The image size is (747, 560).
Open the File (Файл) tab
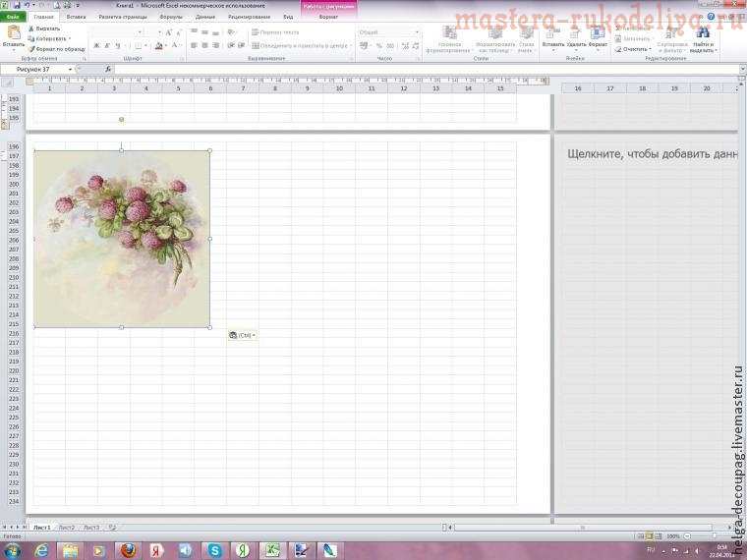13,17
